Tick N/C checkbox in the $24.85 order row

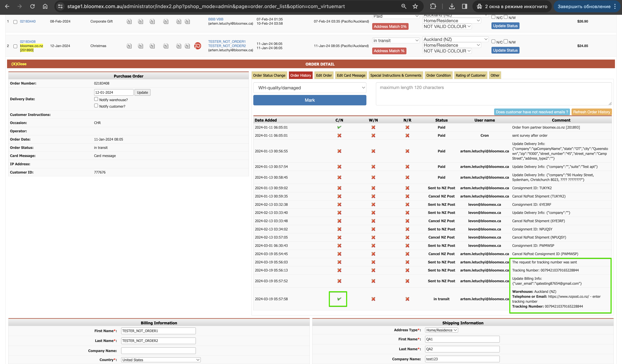pyautogui.click(x=493, y=41)
